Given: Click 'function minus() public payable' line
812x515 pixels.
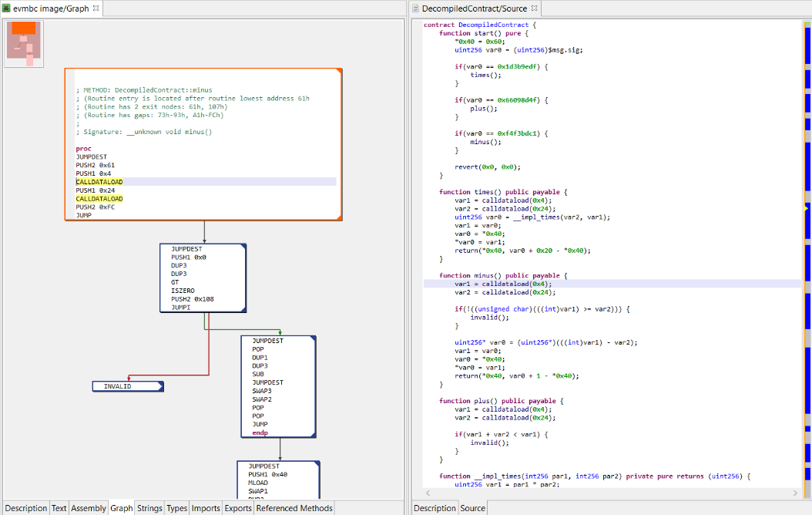Looking at the screenshot, I should 503,276.
